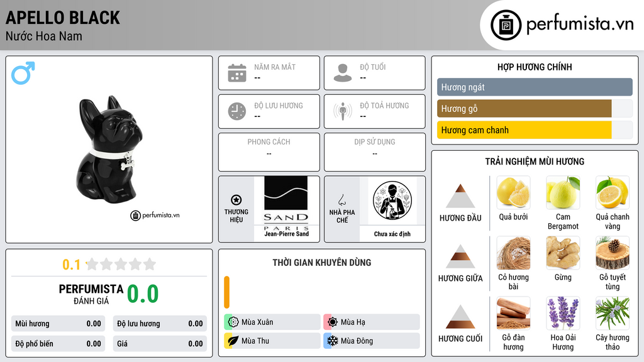Click the APELLO BLACK title
The image size is (644, 362).
tap(63, 18)
